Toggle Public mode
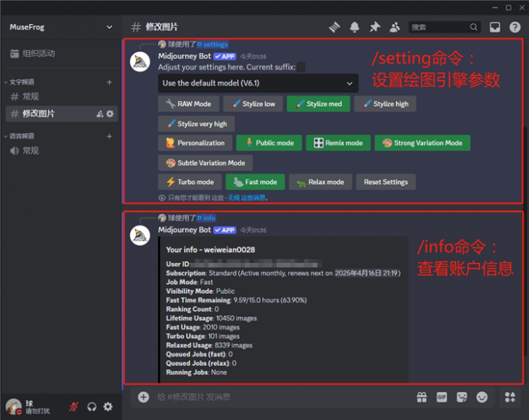529x420 pixels. 269,143
